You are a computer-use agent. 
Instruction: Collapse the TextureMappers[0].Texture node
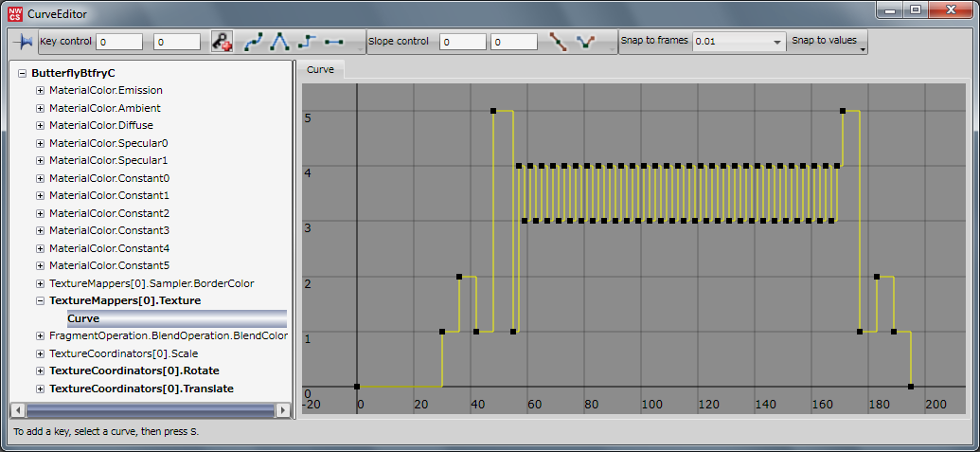click(40, 301)
